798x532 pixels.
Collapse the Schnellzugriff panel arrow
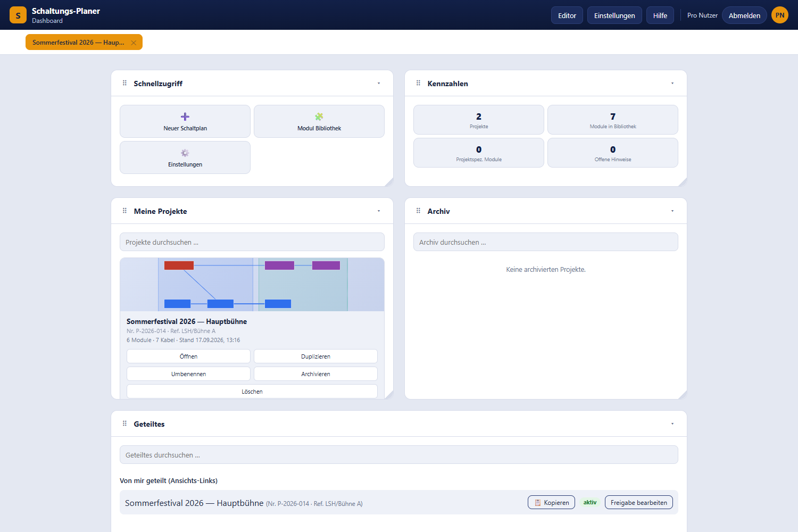point(379,83)
